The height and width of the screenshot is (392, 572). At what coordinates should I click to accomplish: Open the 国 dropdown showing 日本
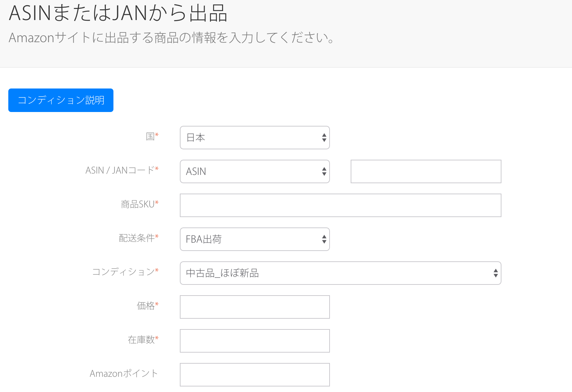(x=255, y=138)
